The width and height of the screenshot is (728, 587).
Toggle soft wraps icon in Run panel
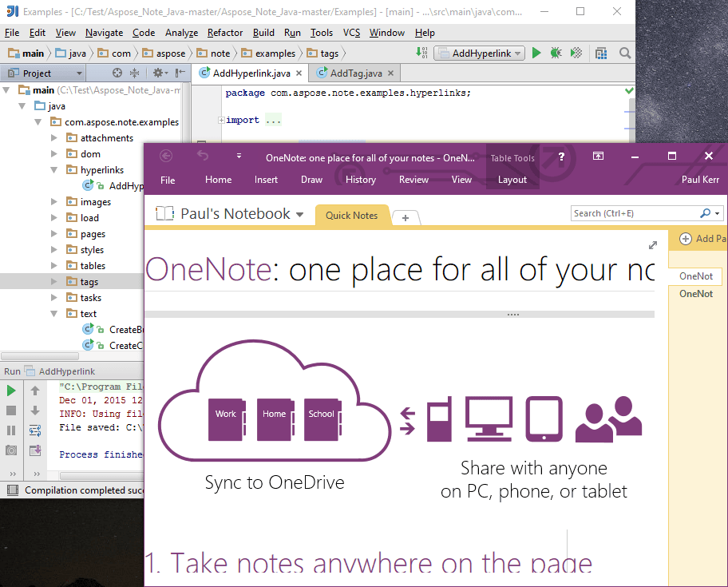click(35, 430)
